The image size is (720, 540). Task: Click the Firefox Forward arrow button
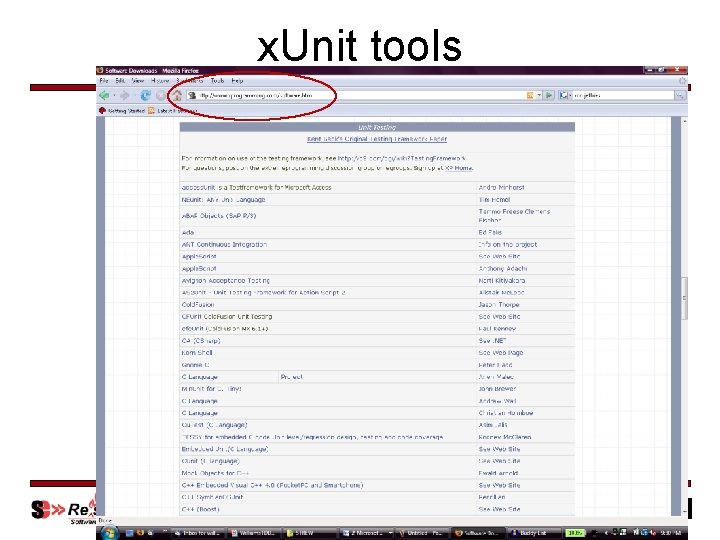(x=124, y=96)
